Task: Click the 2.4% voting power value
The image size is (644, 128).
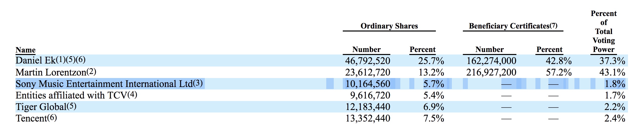Action: pos(615,118)
